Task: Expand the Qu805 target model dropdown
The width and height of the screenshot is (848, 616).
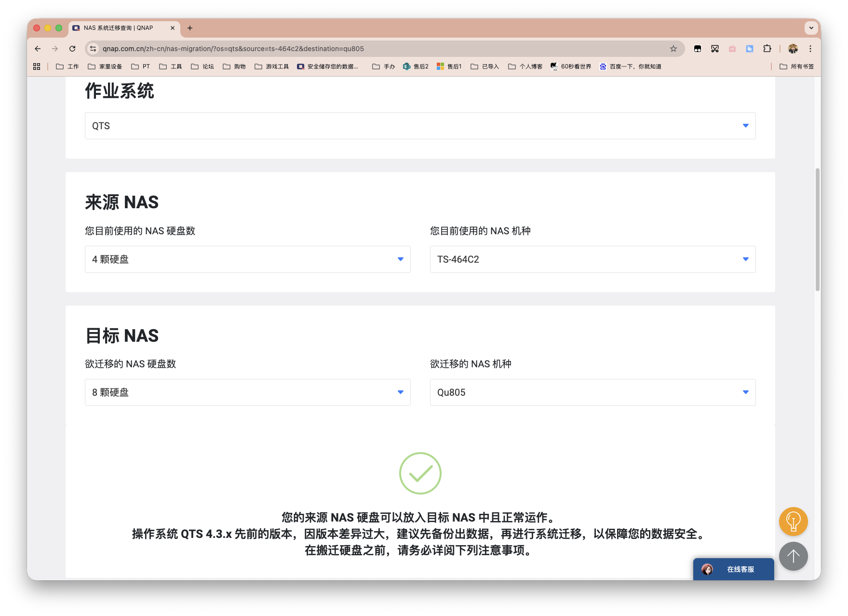Action: [x=592, y=392]
